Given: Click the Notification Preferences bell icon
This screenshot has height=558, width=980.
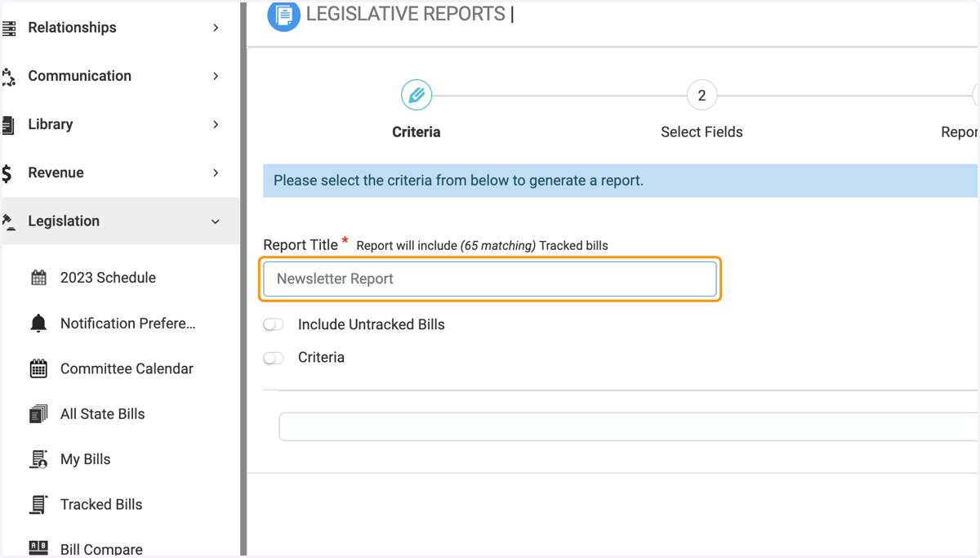Looking at the screenshot, I should [x=38, y=324].
